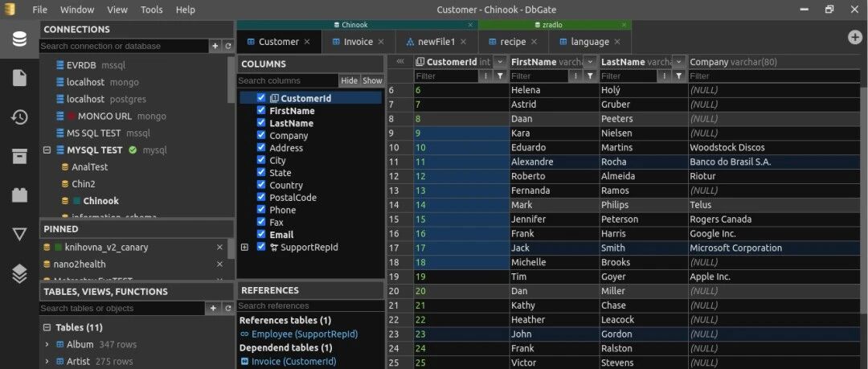Close the Chinook tab group
The width and height of the screenshot is (868, 369).
(470, 25)
